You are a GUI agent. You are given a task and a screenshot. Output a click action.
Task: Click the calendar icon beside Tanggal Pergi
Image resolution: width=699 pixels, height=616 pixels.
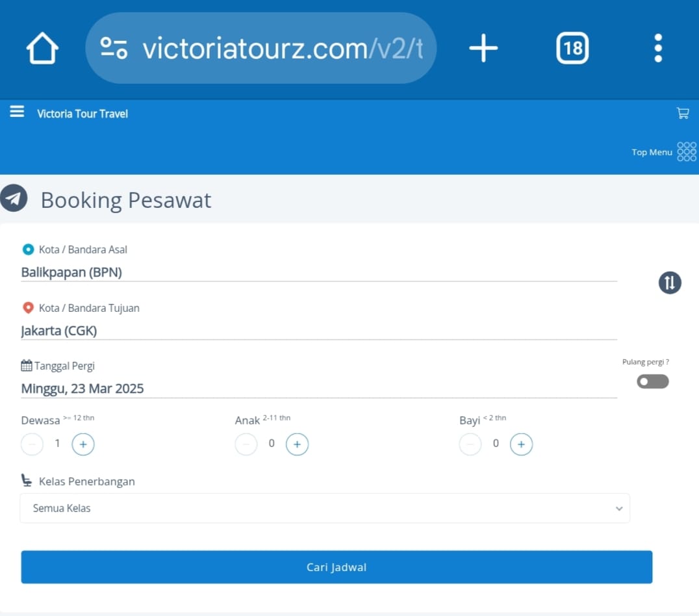26,365
